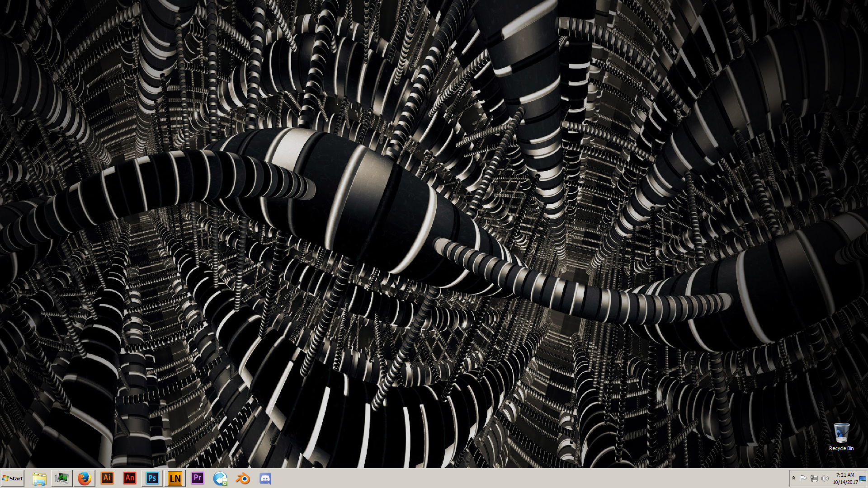Open Windows Explorer from the taskbar
868x488 pixels.
[x=39, y=478]
